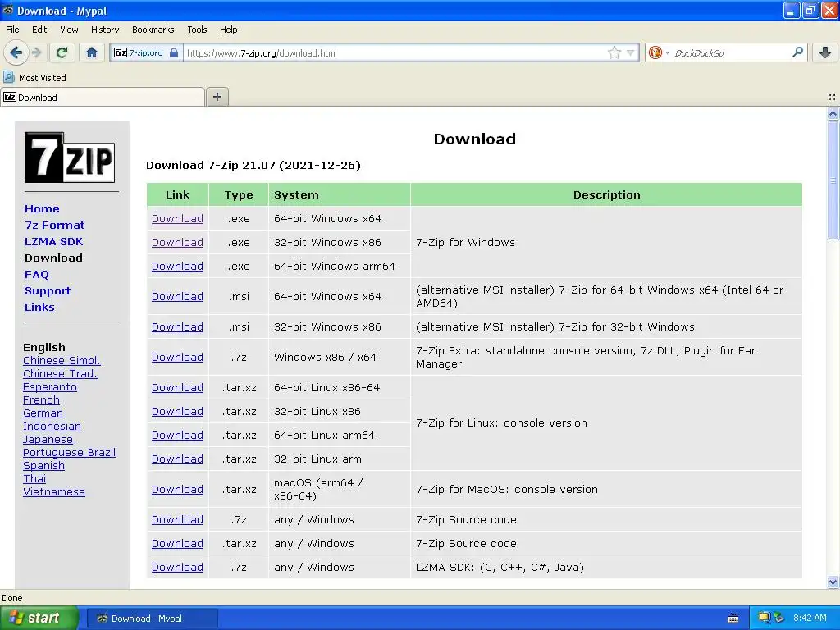840x630 pixels.
Task: Click the Download - Mypal taskbar button
Action: [x=152, y=619]
